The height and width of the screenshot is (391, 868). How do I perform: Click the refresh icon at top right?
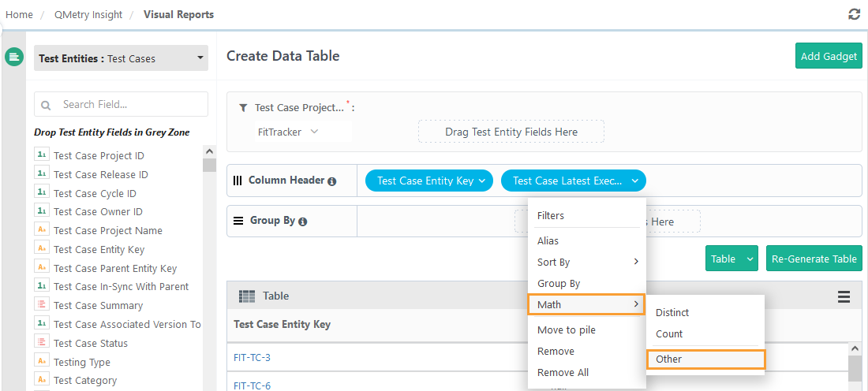point(854,14)
